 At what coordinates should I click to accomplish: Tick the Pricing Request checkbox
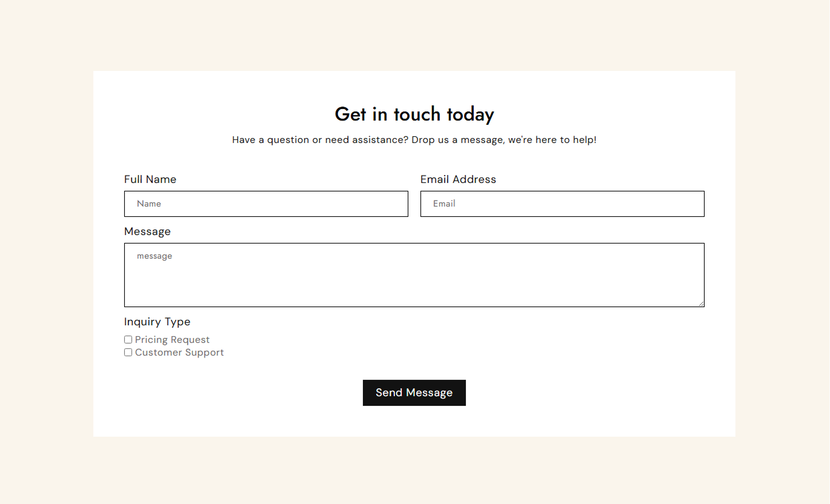pos(128,340)
